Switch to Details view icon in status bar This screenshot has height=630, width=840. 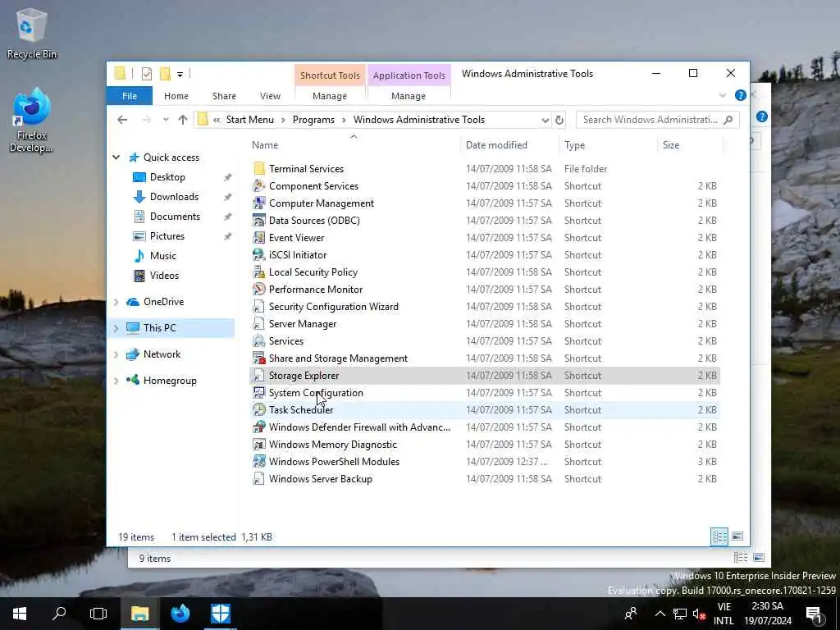click(719, 536)
